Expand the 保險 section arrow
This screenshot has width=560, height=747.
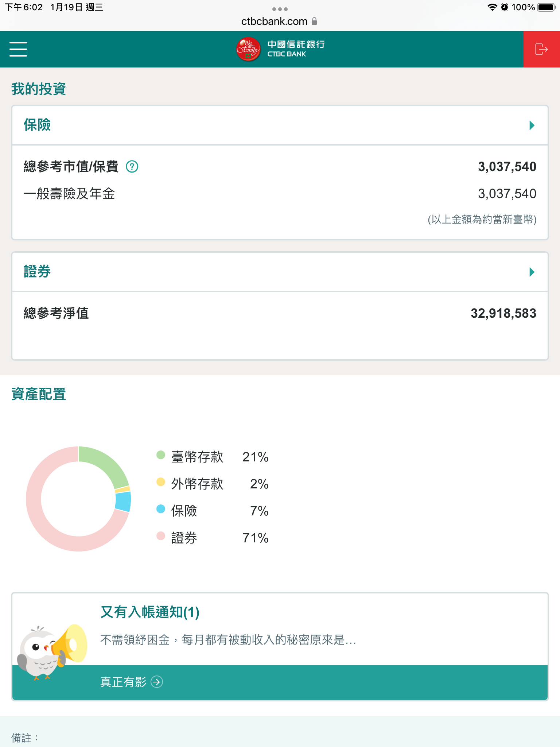tap(532, 125)
